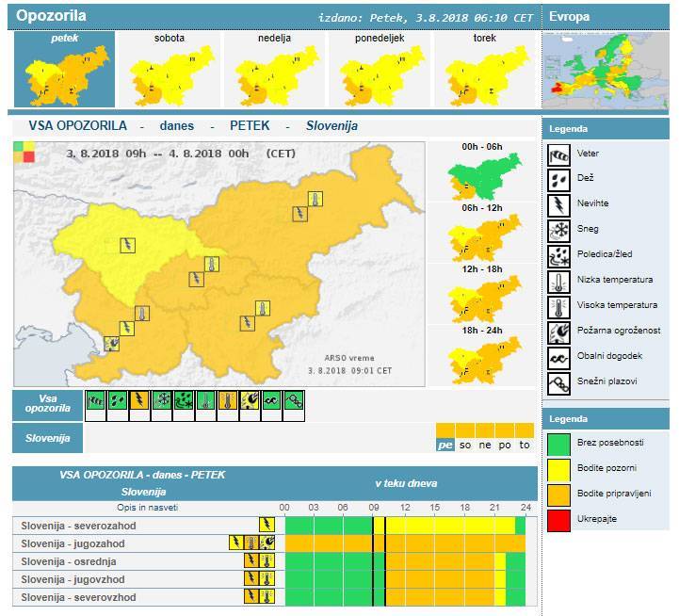The height and width of the screenshot is (616, 679).
Task: Select the rain filter icon in Vsa opozorila row
Action: point(117,401)
